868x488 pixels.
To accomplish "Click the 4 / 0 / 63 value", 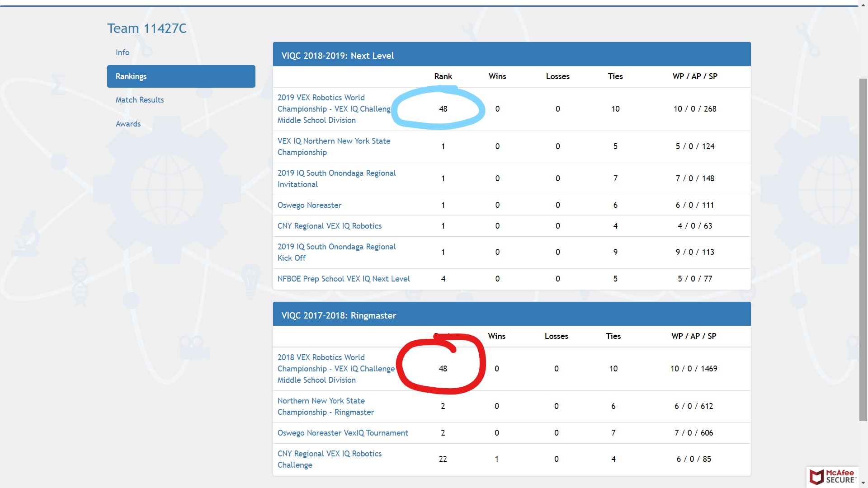I will point(695,226).
